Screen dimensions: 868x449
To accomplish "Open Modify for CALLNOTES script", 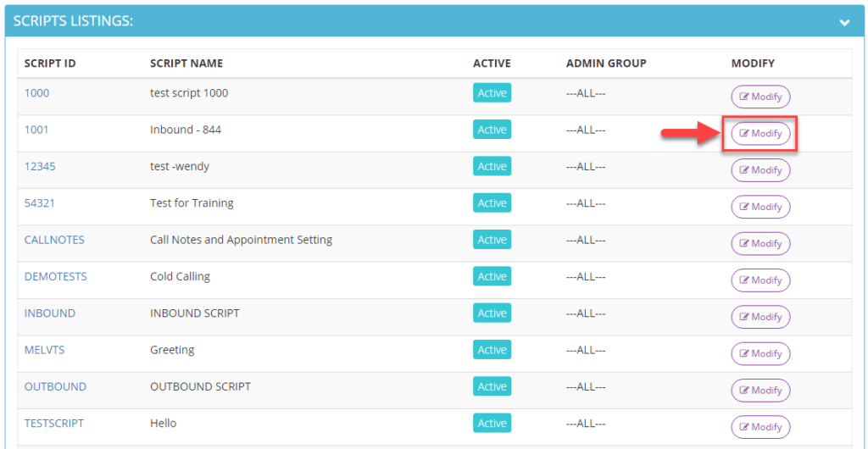I will 760,243.
